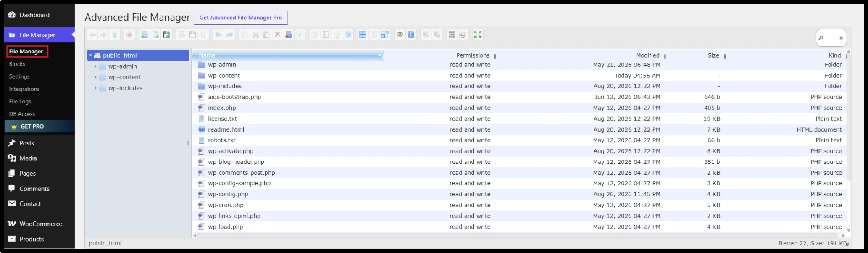Screen dimensions: 868x253
Task: Open WooCommerce in the admin sidebar
Action: coord(41,224)
